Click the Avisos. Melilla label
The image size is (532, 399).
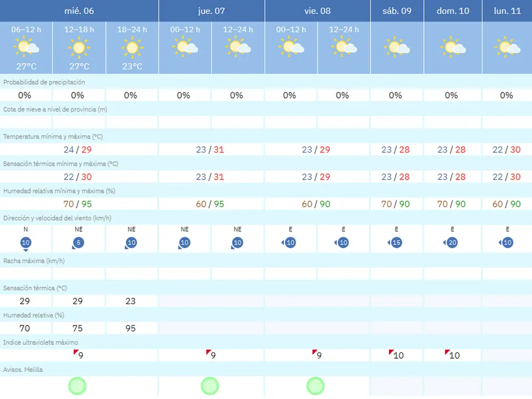coord(23,370)
